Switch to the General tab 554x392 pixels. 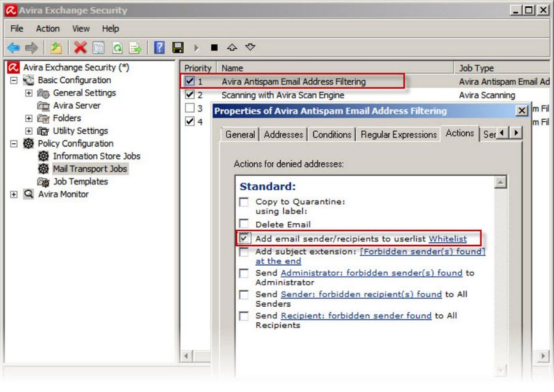tap(241, 134)
